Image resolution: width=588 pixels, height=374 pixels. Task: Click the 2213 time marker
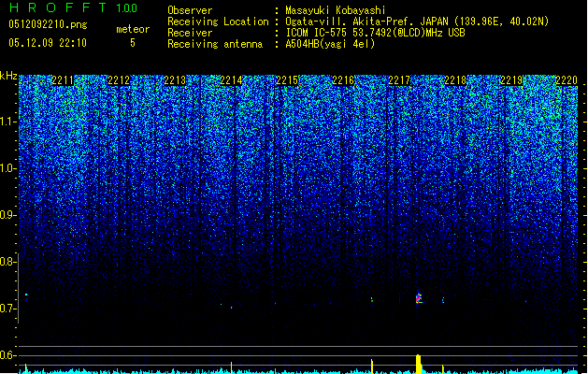coord(175,80)
